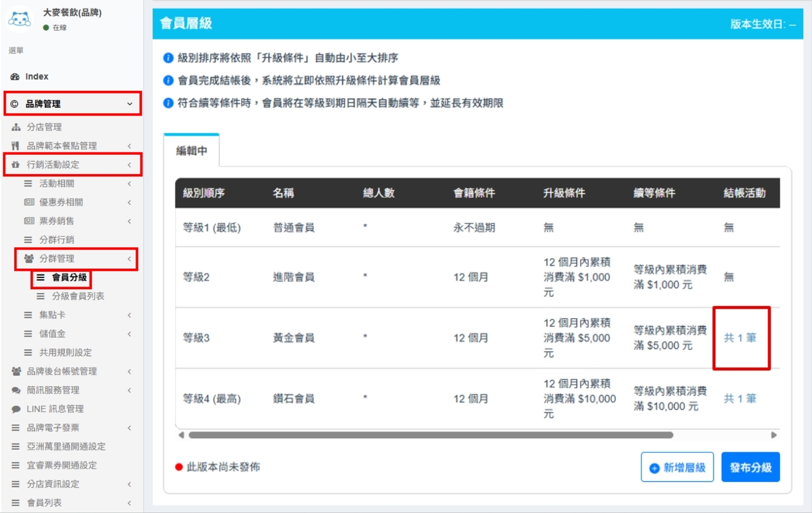Click the panda brand logo avatar

point(20,20)
